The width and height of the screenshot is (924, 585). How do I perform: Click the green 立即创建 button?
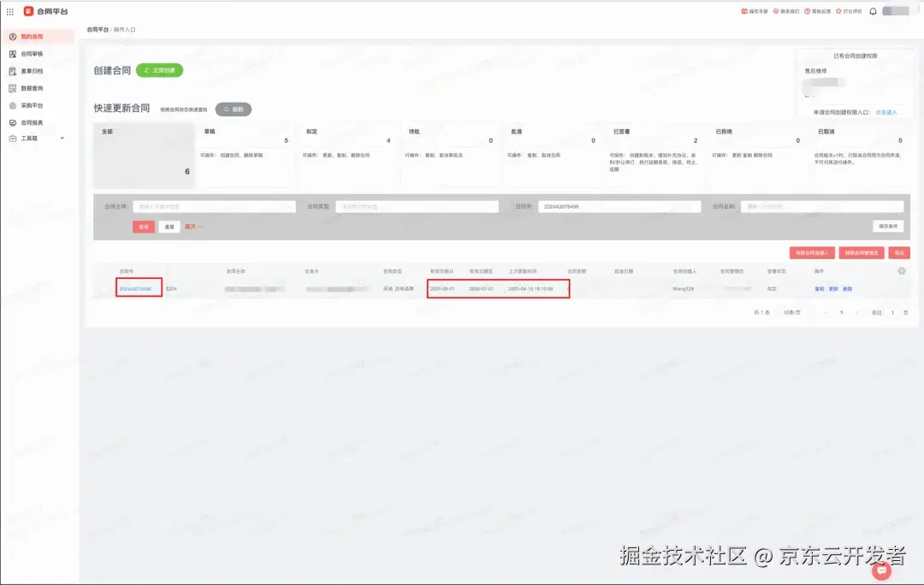[x=159, y=70]
